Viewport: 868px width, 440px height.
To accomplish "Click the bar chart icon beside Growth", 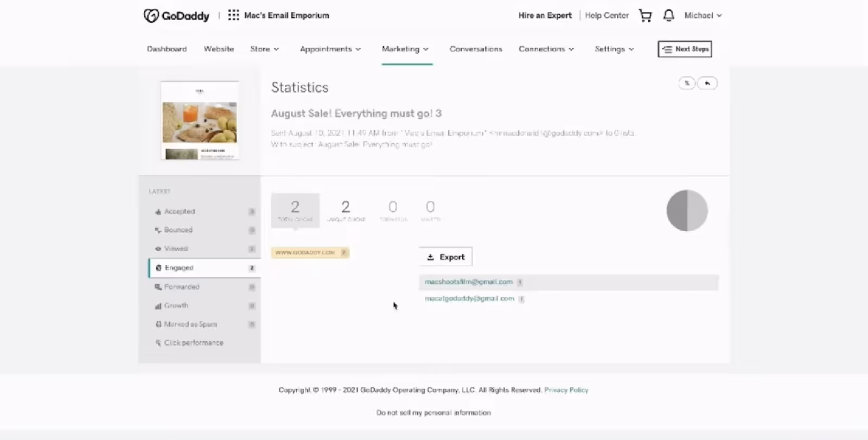I will (x=158, y=306).
